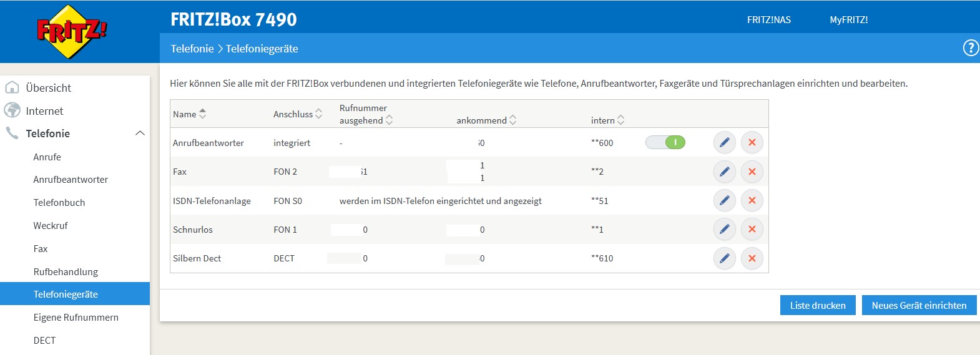Screen dimensions: 980x355
Task: Click Telefoniegeräte in the breadcrumb
Action: coord(262,49)
